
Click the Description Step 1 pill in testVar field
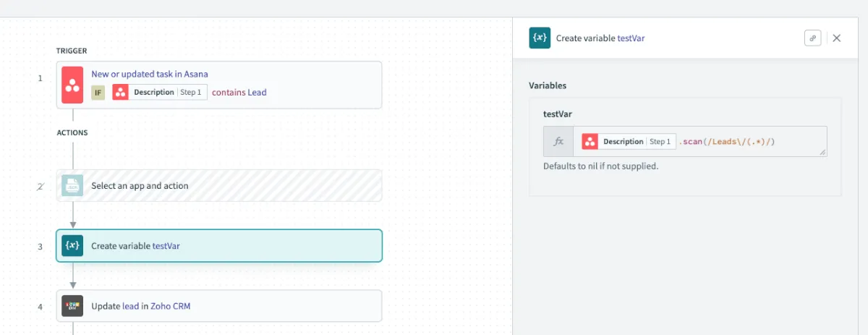click(x=628, y=142)
